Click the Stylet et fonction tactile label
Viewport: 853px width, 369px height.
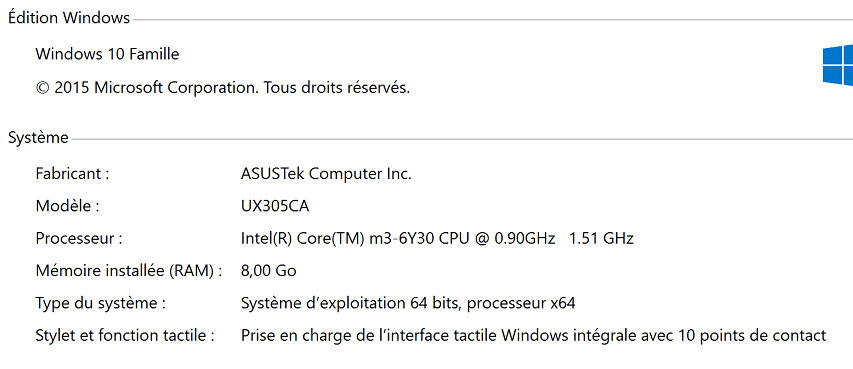pos(125,335)
